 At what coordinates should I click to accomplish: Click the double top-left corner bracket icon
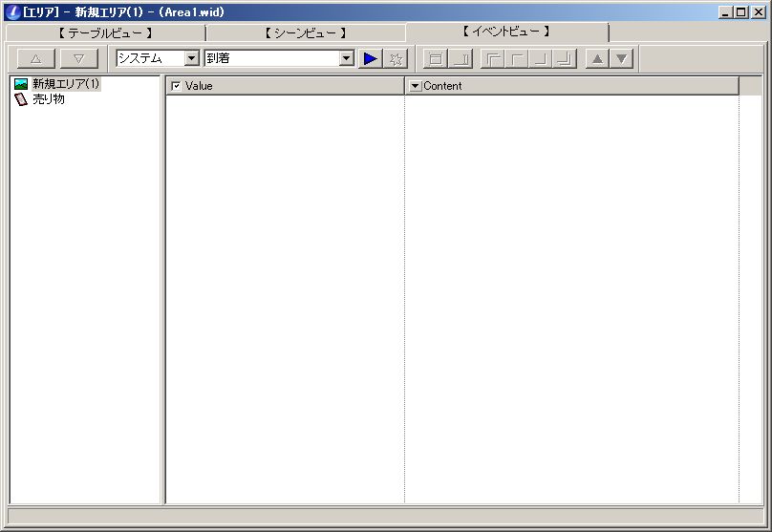[493, 58]
